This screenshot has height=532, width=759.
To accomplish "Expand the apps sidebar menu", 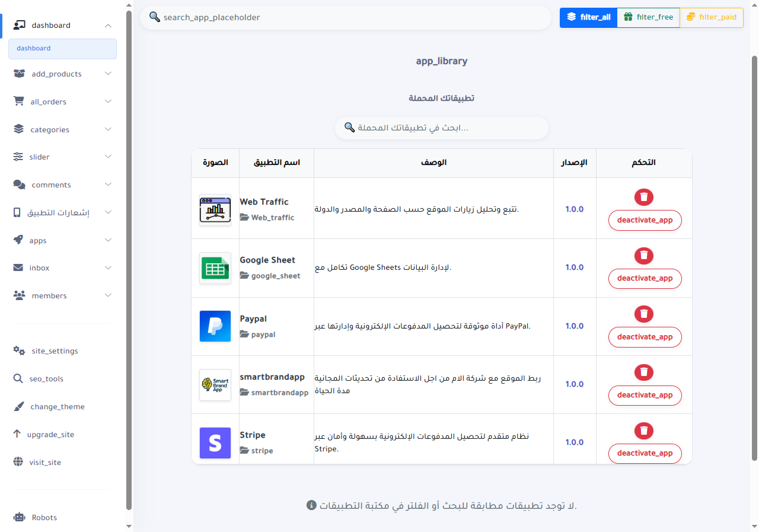I will [108, 240].
